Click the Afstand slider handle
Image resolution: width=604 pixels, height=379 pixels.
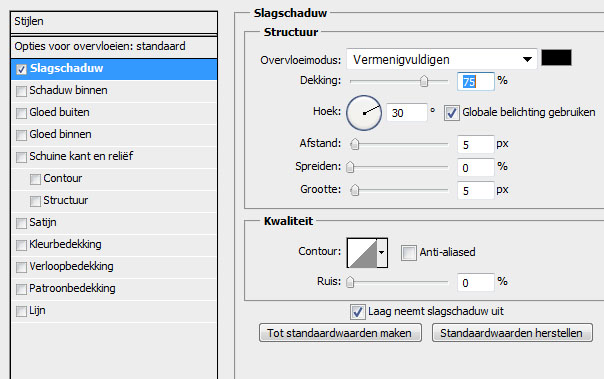point(355,144)
